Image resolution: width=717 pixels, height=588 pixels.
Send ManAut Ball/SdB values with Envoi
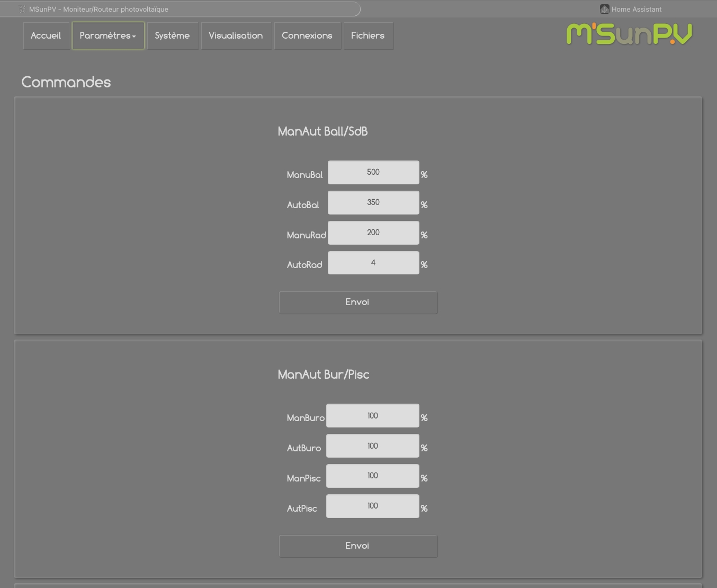(358, 302)
